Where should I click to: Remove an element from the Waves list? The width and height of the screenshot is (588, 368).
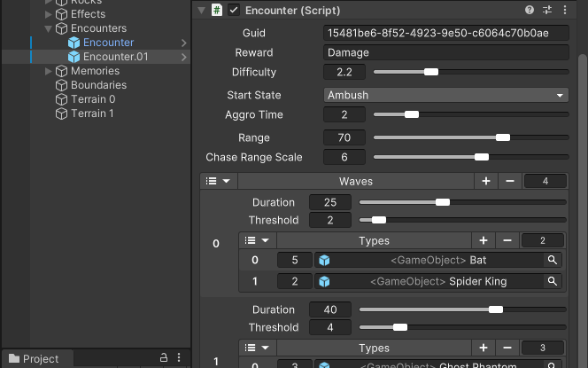click(509, 181)
